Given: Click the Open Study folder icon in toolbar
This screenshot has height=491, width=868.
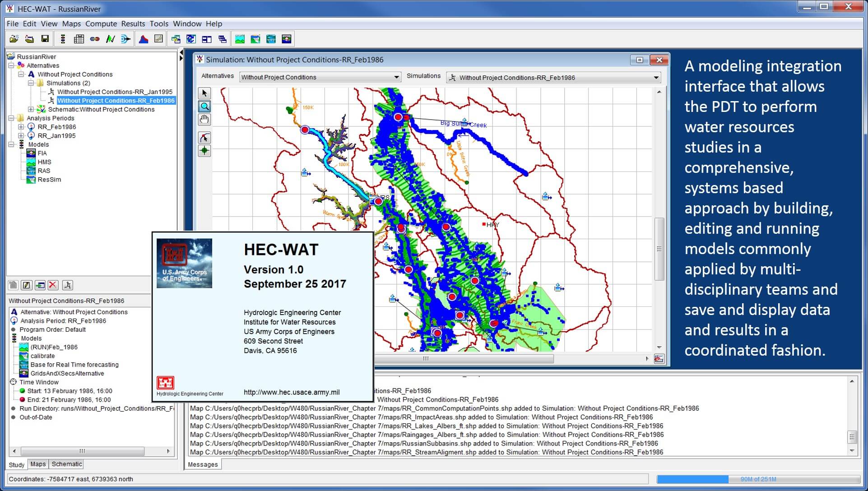Looking at the screenshot, I should (x=14, y=39).
